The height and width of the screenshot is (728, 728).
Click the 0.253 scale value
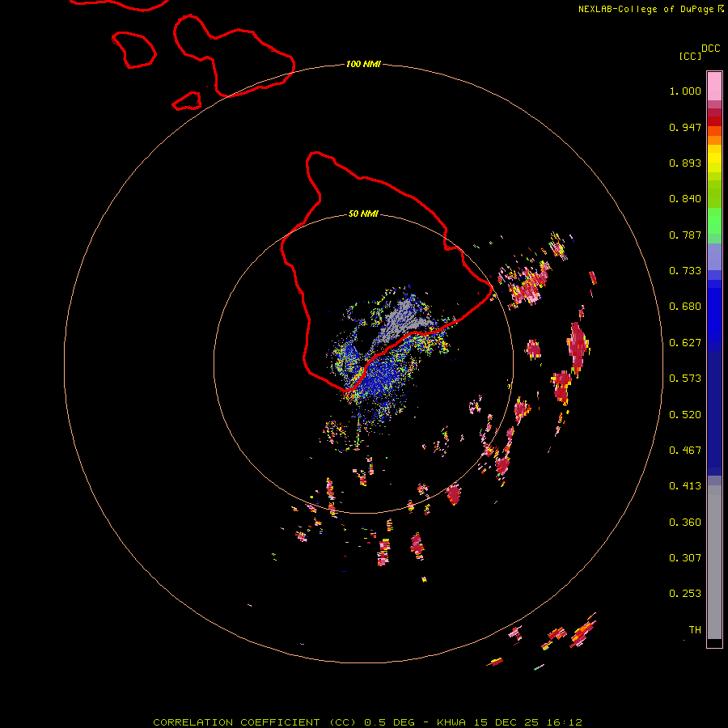pos(685,594)
